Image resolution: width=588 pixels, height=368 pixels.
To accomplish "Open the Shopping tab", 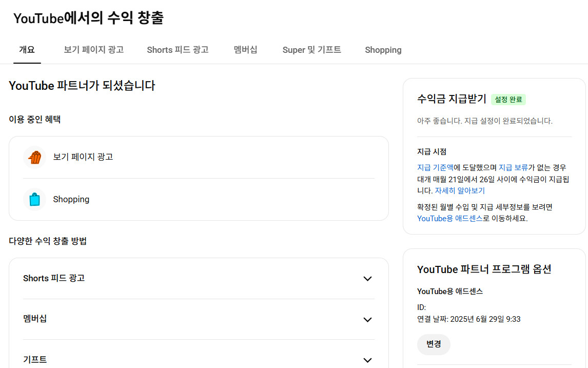I will pos(383,50).
